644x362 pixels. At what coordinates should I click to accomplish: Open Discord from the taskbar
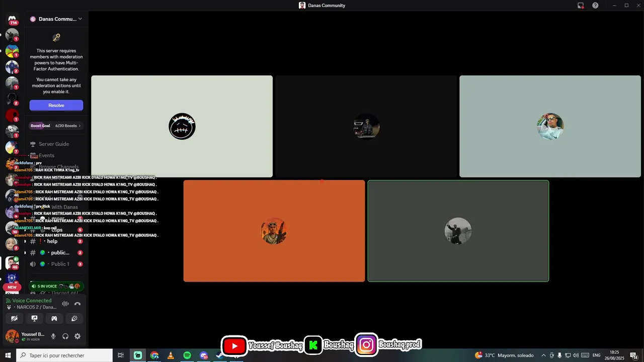click(204, 355)
